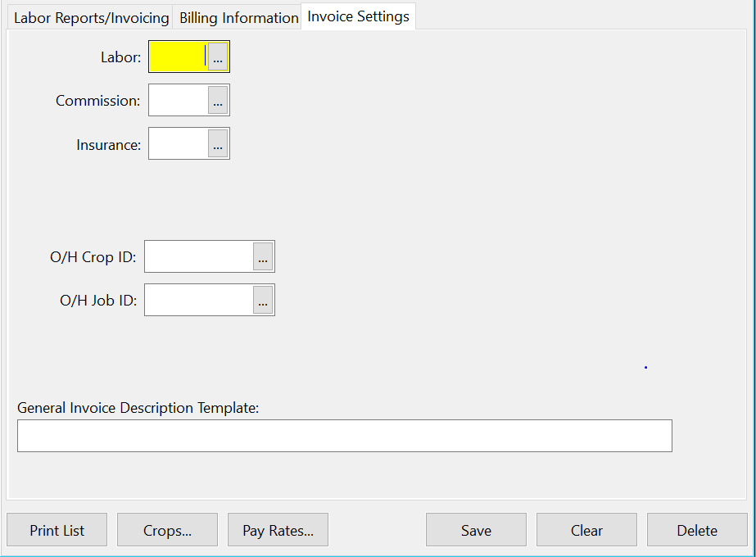Open the Insurance lookup ellipsis button
This screenshot has height=557, width=756.
coord(218,144)
